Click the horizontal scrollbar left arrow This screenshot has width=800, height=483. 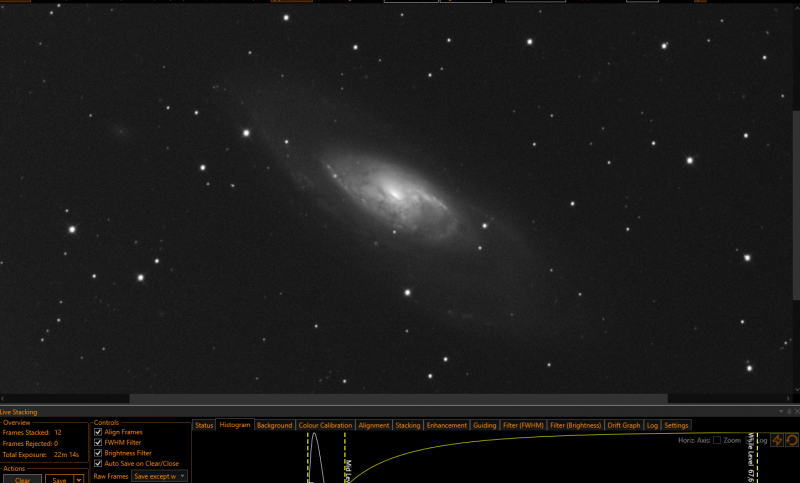[3, 398]
